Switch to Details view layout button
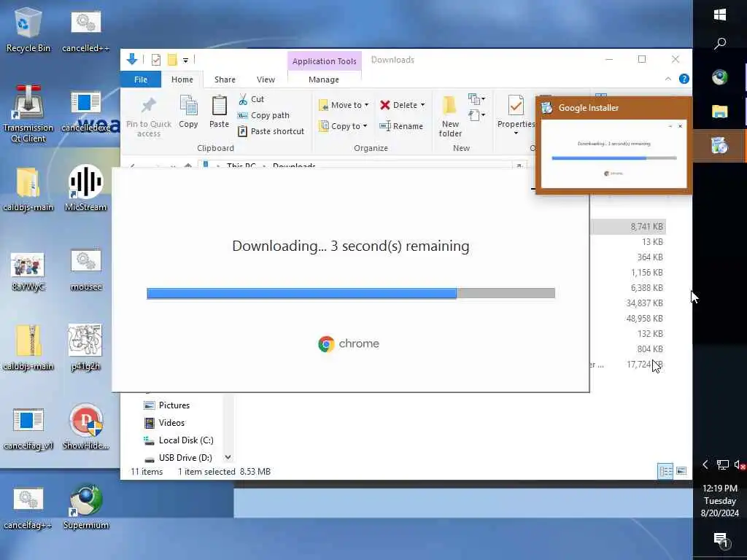The image size is (747, 560). [x=665, y=471]
